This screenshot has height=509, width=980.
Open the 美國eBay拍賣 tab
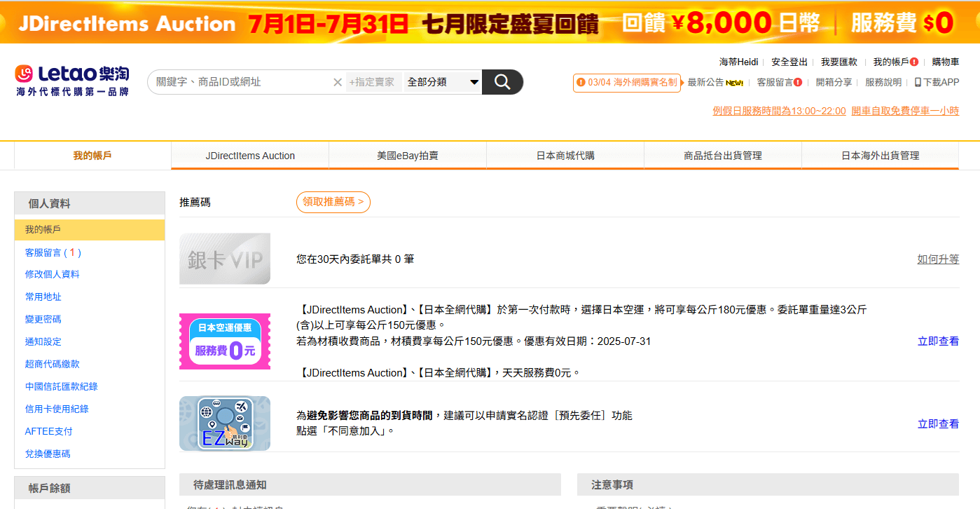408,156
